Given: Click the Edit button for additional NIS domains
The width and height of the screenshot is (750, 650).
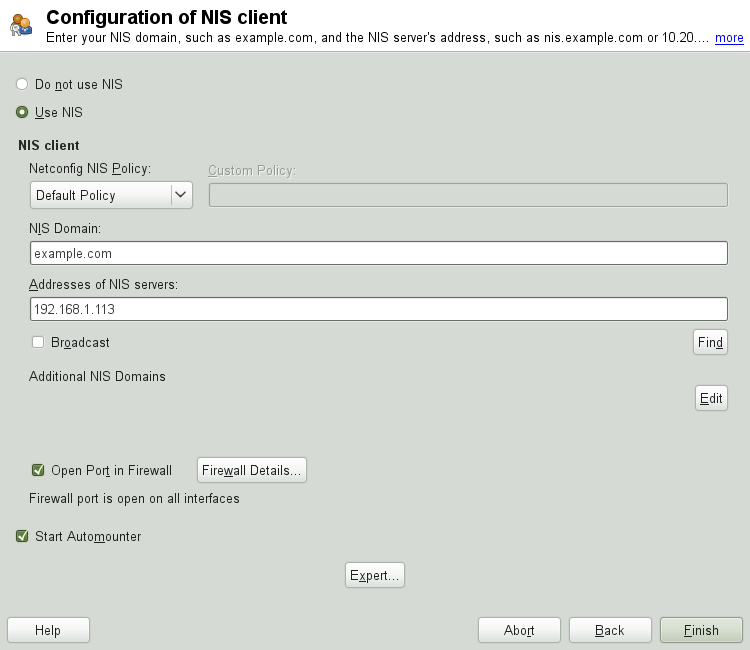Looking at the screenshot, I should click(x=711, y=398).
